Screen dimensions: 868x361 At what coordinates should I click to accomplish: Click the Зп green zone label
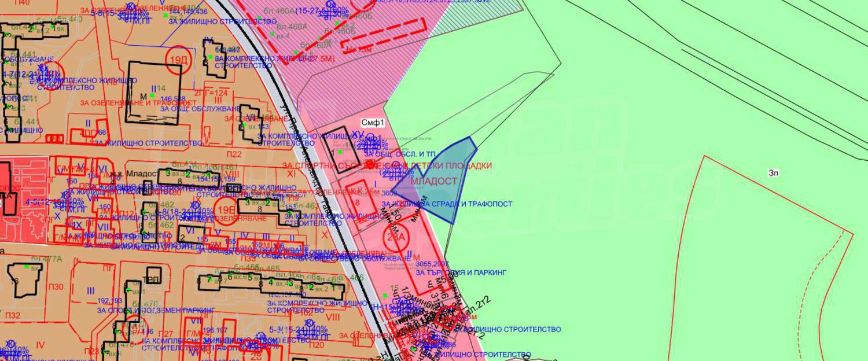pyautogui.click(x=774, y=172)
